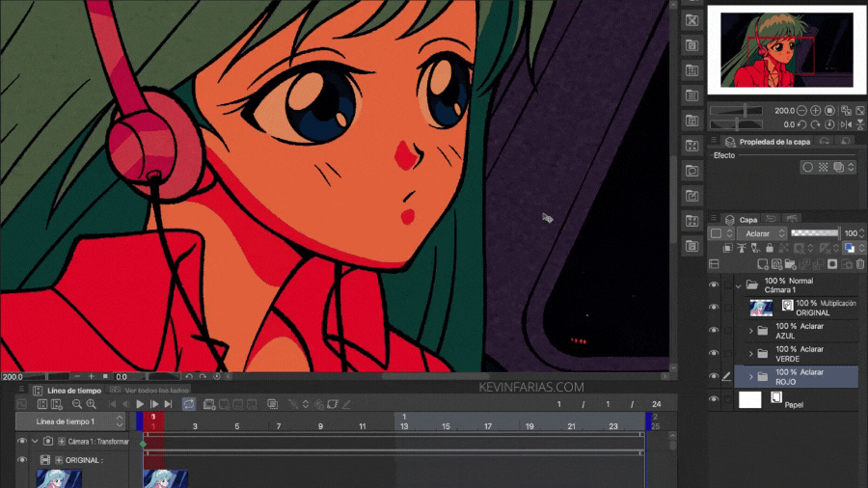Collapse the Cámara 1 layer folder
This screenshot has width=868, height=488.
(x=739, y=285)
